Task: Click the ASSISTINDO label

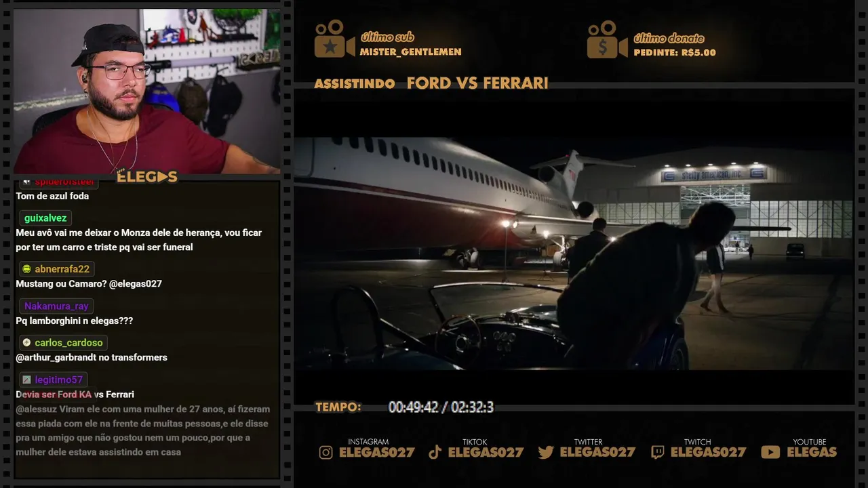Action: 355,84
